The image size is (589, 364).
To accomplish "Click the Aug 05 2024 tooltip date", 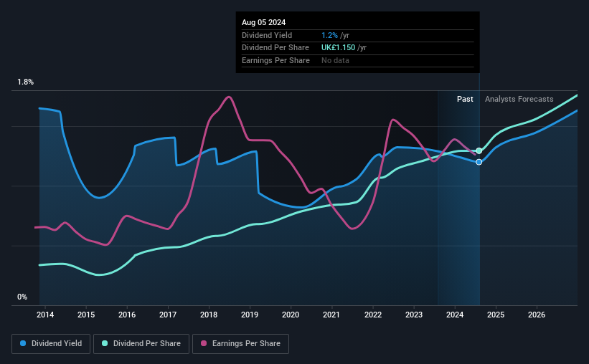I will pyautogui.click(x=264, y=22).
